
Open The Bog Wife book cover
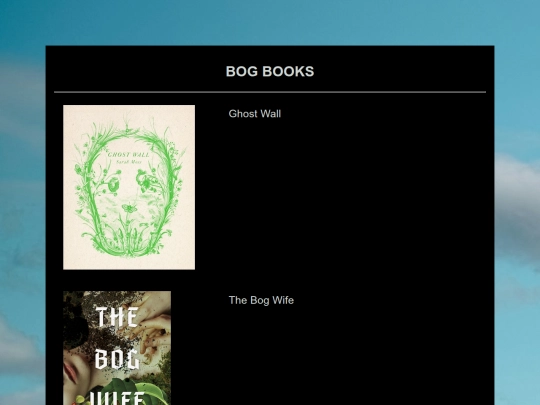pos(117,348)
